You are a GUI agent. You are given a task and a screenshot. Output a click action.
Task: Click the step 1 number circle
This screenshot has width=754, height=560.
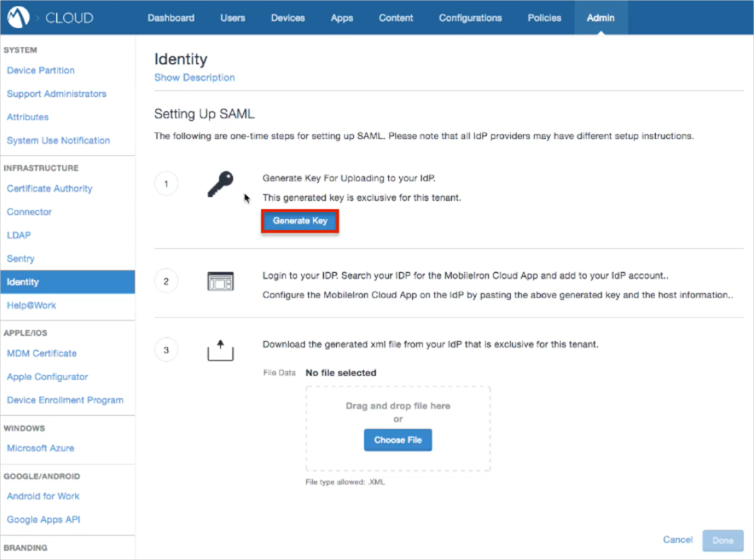click(x=165, y=183)
